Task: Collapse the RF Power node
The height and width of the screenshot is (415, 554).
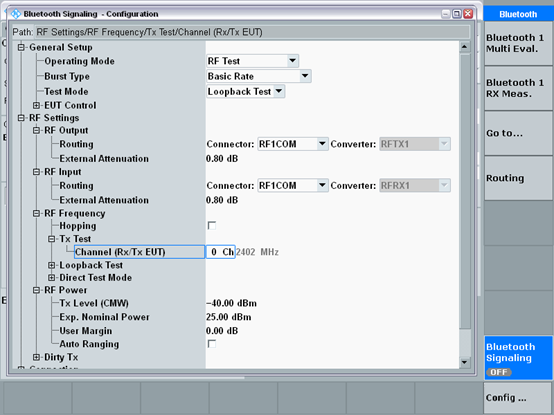Action: [x=36, y=290]
